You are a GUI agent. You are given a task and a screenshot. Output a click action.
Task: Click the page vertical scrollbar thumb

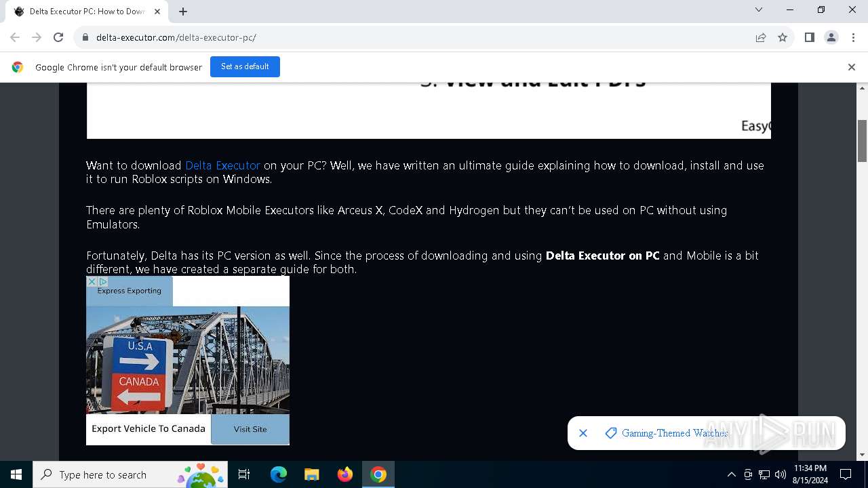coord(862,141)
